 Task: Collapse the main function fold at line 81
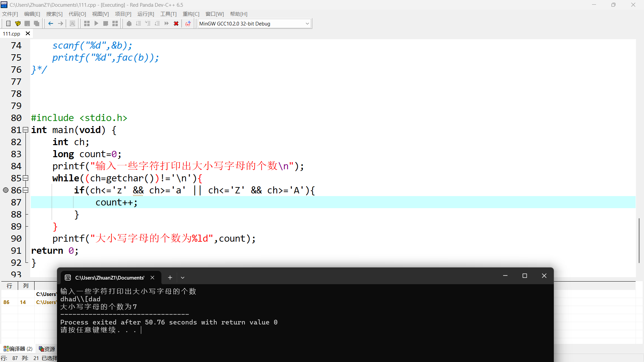click(25, 130)
